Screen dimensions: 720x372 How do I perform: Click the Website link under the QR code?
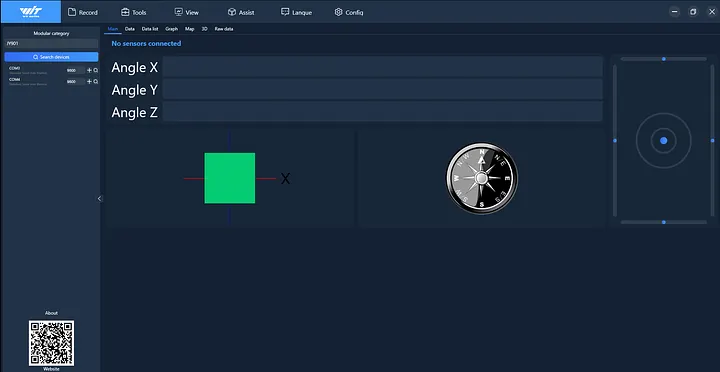pos(51,369)
